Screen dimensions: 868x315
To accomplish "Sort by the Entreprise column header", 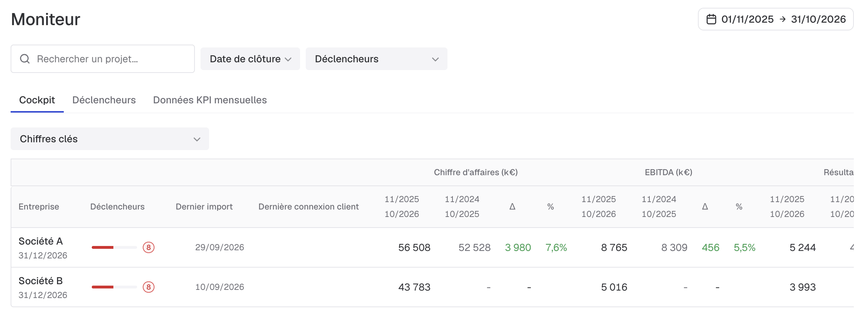I will point(39,207).
